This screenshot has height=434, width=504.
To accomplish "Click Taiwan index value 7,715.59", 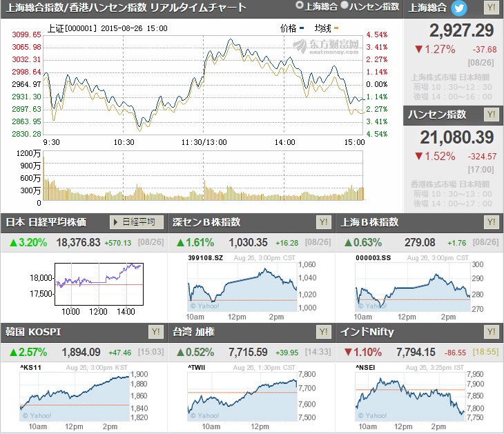I will tap(248, 353).
